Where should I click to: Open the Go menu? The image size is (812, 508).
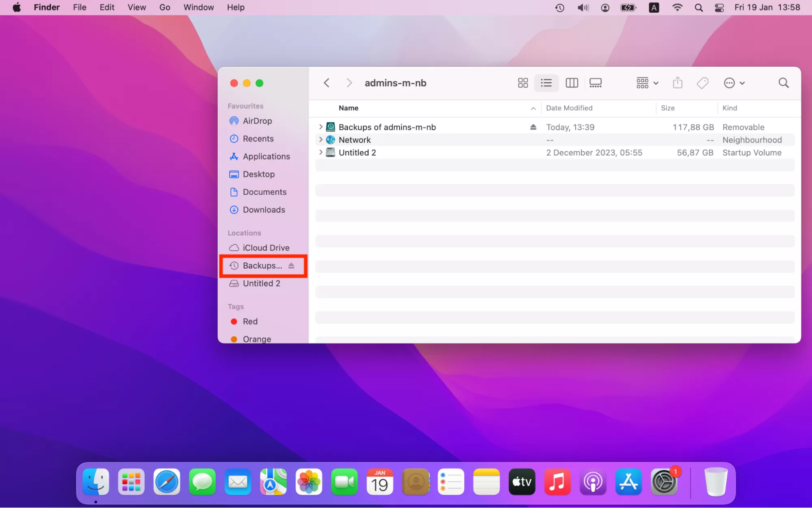[165, 7]
